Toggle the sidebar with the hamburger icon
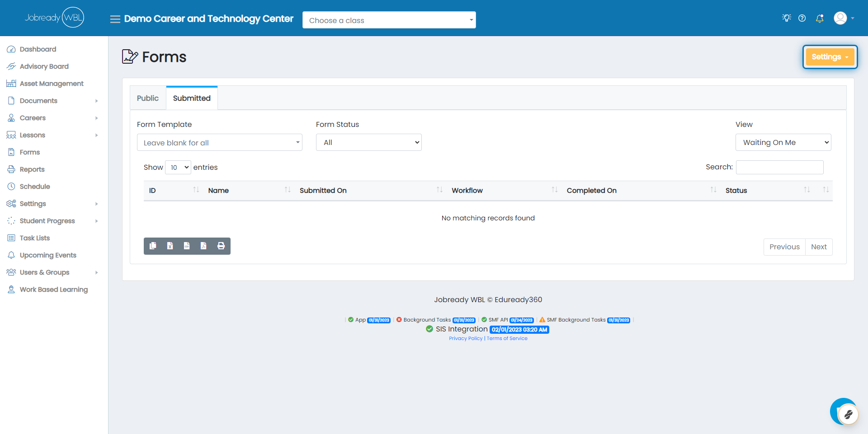This screenshot has width=868, height=434. pos(115,19)
